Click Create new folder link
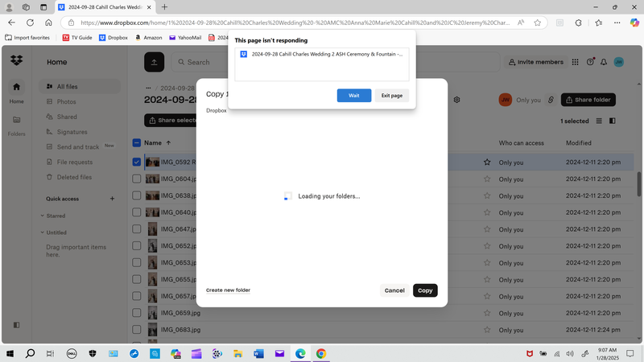The image size is (644, 362). pos(228,290)
